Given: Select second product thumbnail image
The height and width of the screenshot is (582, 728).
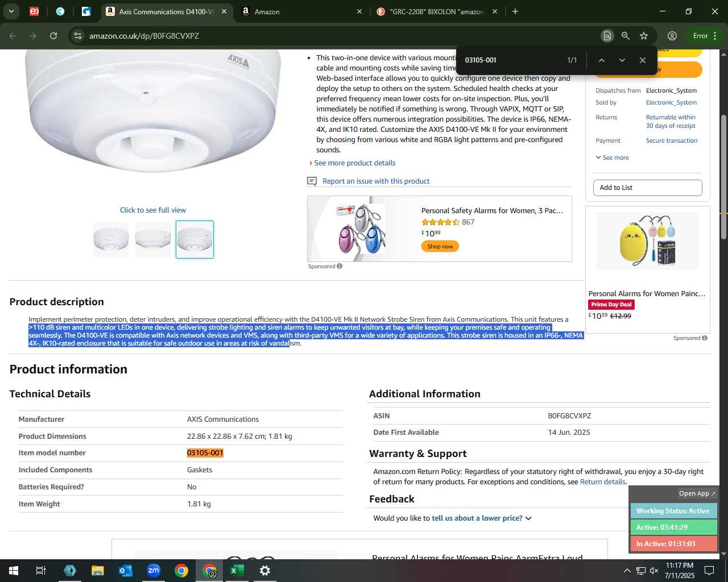Looking at the screenshot, I should click(153, 239).
